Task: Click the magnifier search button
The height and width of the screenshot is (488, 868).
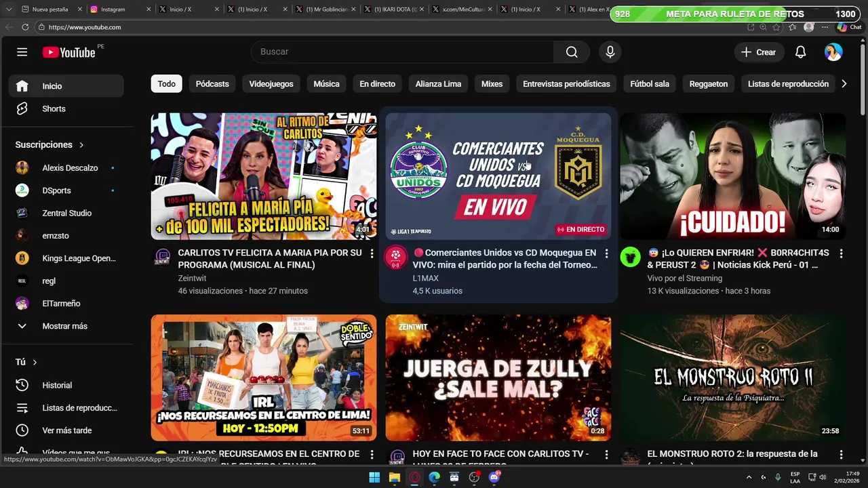Action: [x=572, y=52]
